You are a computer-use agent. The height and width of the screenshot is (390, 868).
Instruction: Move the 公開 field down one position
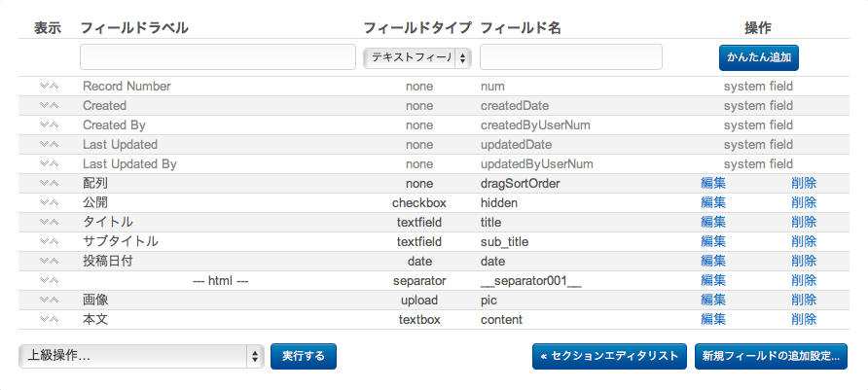[x=44, y=202]
